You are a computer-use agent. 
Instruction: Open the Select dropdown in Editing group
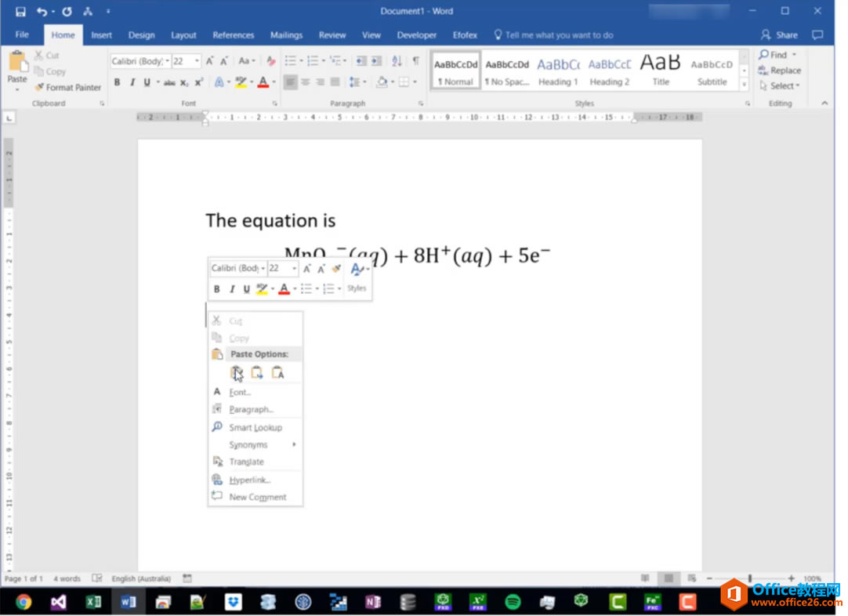[x=780, y=86]
